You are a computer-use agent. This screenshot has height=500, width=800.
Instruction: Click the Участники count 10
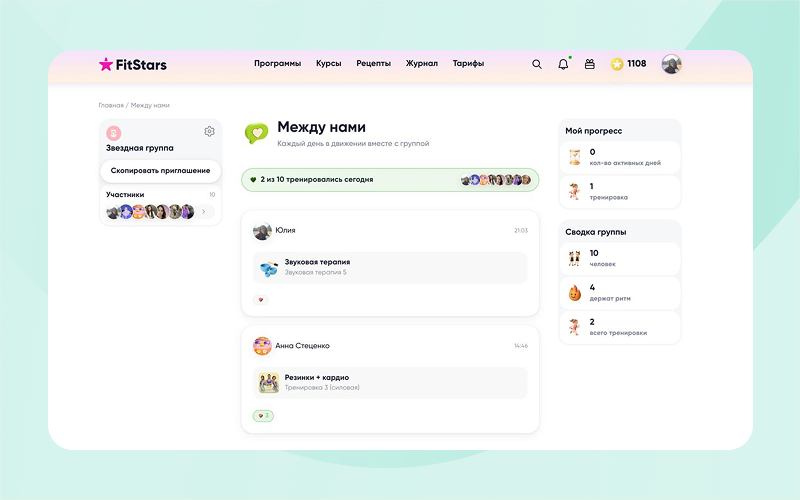click(x=212, y=194)
